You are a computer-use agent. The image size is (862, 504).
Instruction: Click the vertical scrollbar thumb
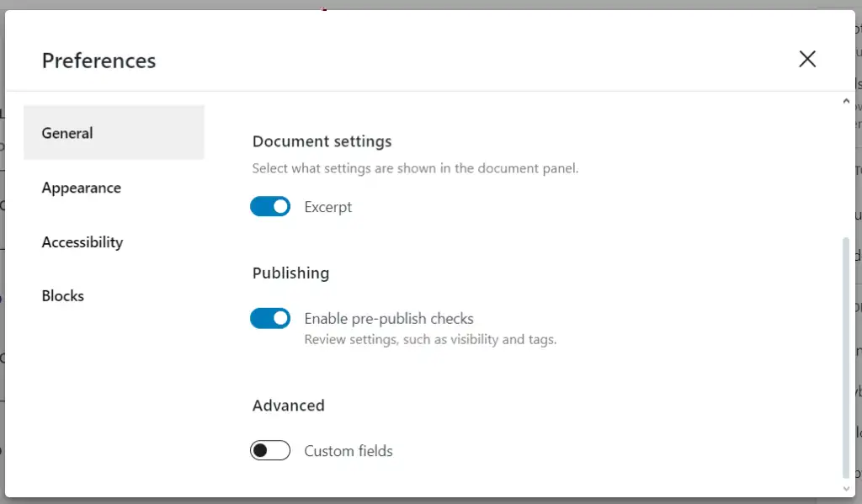click(846, 358)
